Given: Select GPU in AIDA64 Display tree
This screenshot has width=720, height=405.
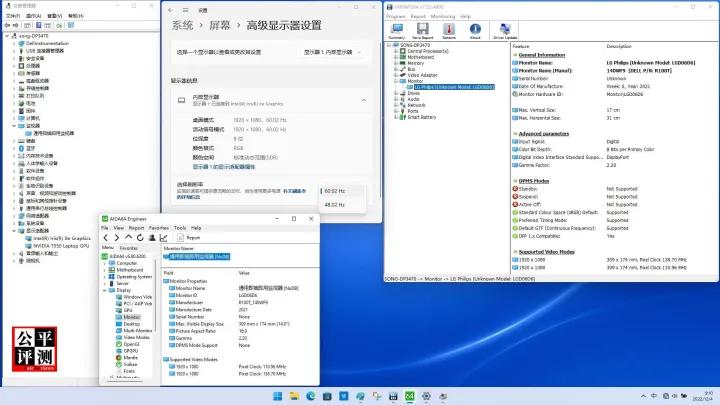Looking at the screenshot, I should point(128,310).
